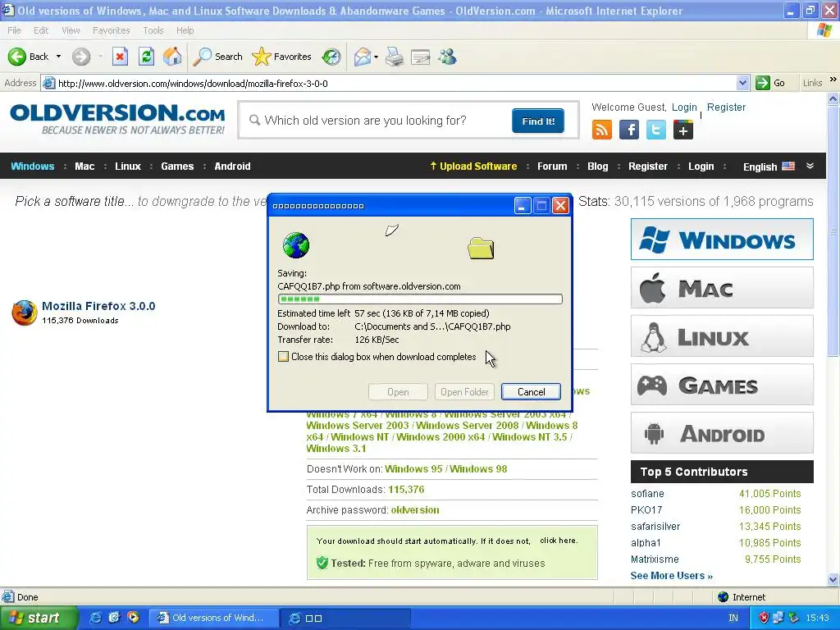The height and width of the screenshot is (630, 840).
Task: Click the Register link beside Welcome Guest
Action: 726,107
